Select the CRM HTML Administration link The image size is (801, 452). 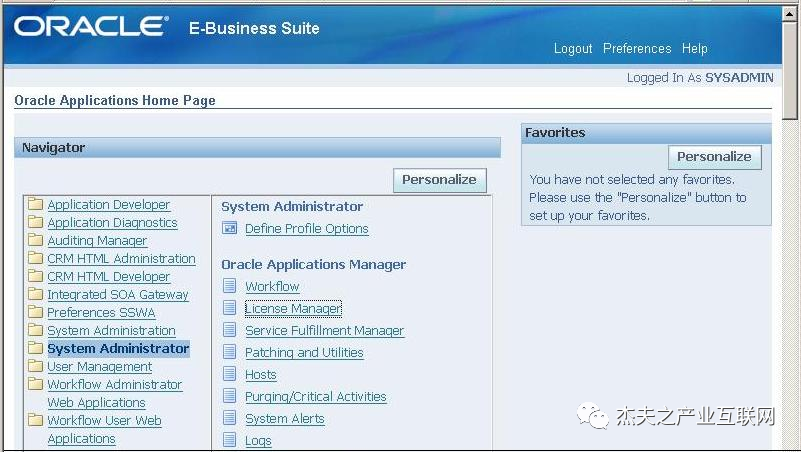coord(122,258)
